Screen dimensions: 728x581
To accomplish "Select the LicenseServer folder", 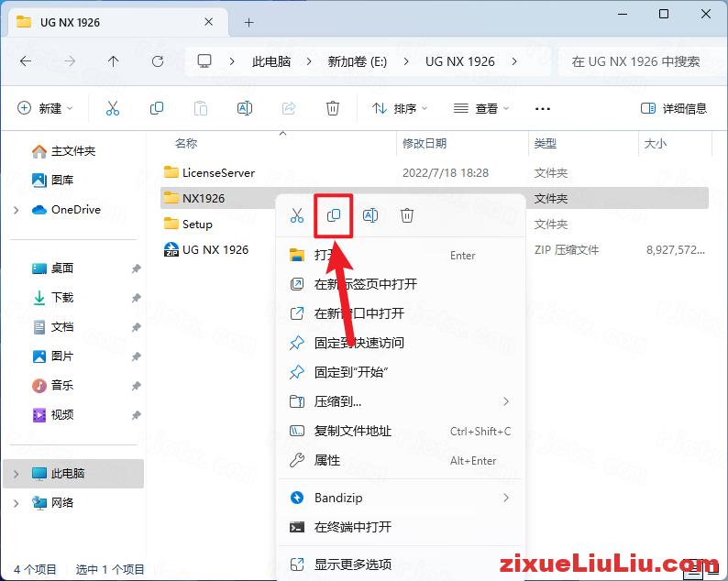I will (x=218, y=172).
